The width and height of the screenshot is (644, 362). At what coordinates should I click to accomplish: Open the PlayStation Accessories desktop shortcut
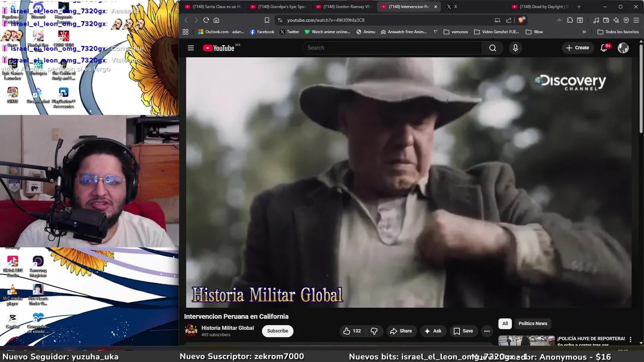click(x=63, y=98)
